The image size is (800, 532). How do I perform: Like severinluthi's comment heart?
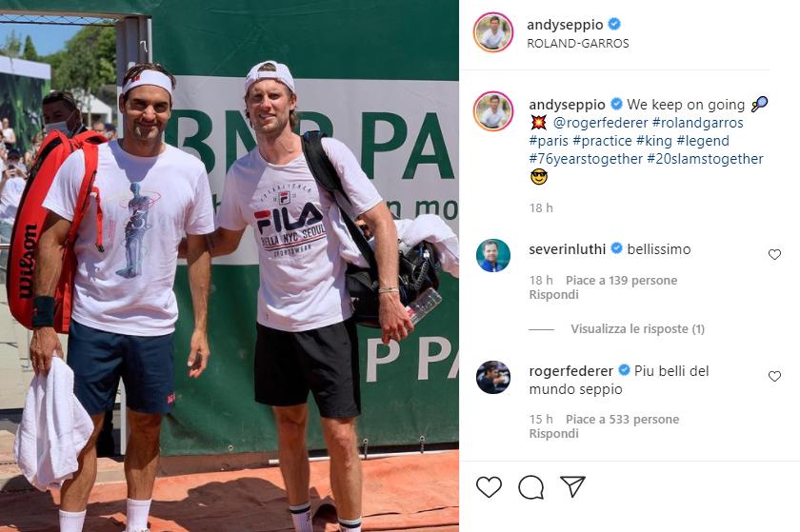click(774, 254)
